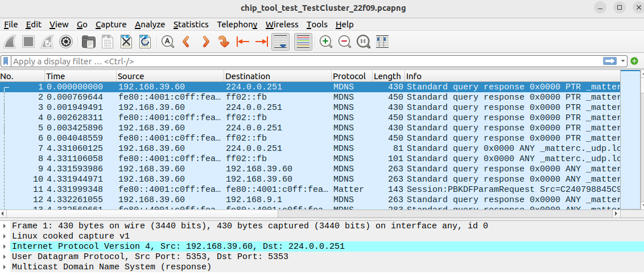Add a display filter button with plus
Screen dimensions: 644x275
(634, 61)
